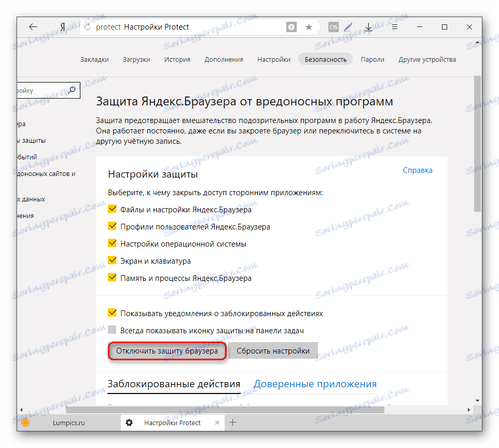Click the feather extension icon

point(348,27)
